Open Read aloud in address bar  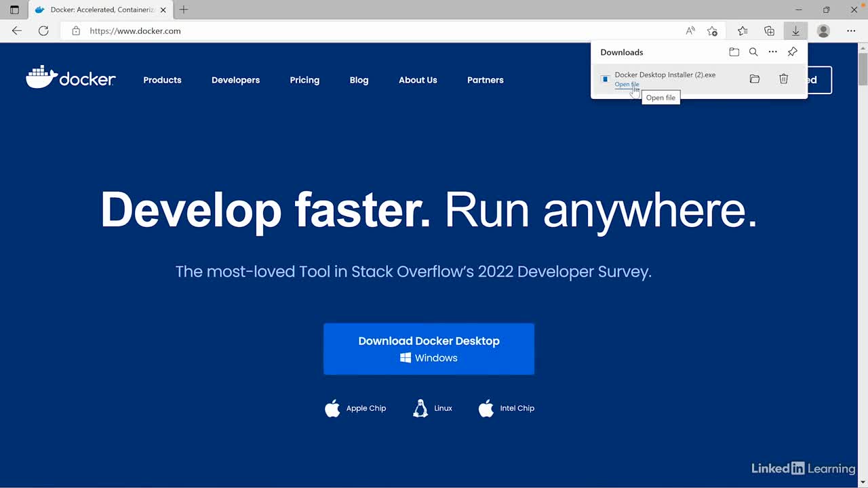690,30
